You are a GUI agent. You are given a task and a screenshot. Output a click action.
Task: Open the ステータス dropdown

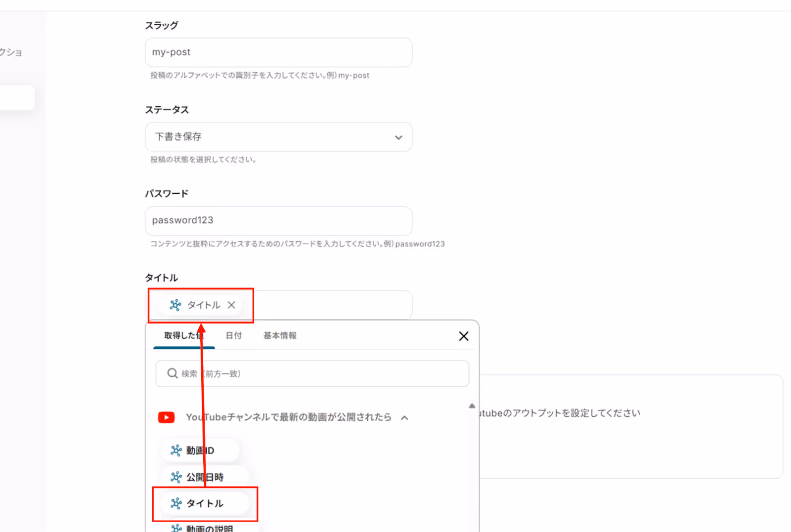279,137
